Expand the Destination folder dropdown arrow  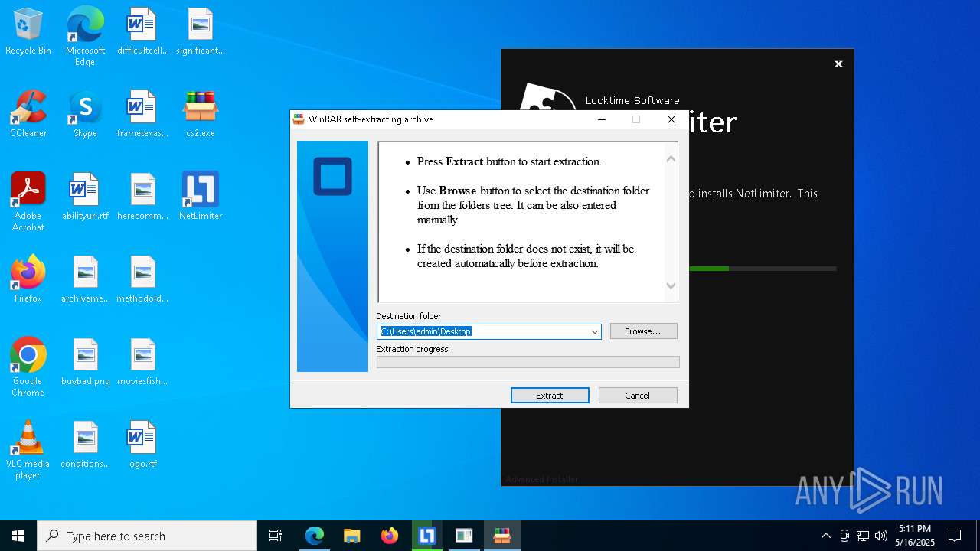click(594, 331)
